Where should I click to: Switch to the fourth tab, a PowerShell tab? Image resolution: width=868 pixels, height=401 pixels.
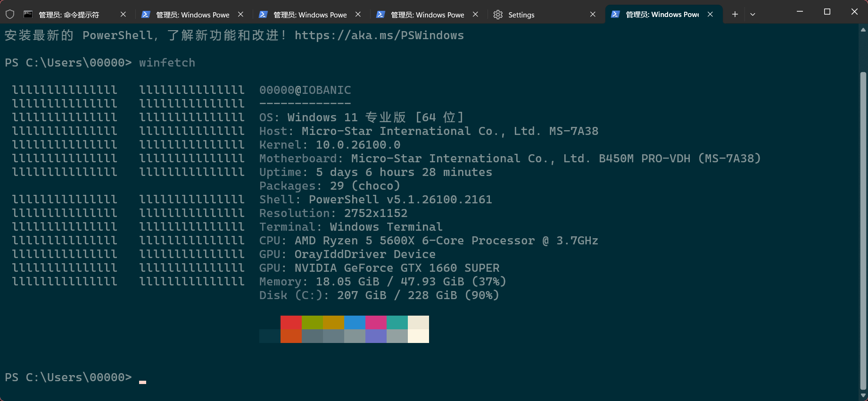coord(428,15)
